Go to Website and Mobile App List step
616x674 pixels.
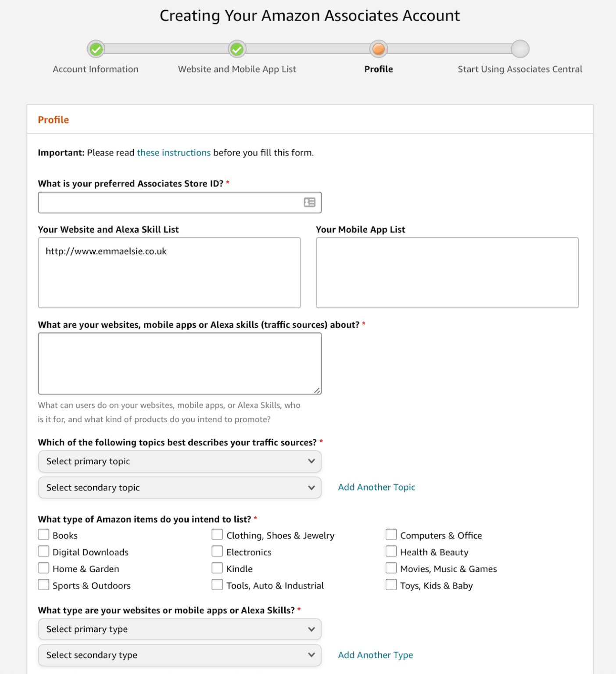(x=237, y=69)
